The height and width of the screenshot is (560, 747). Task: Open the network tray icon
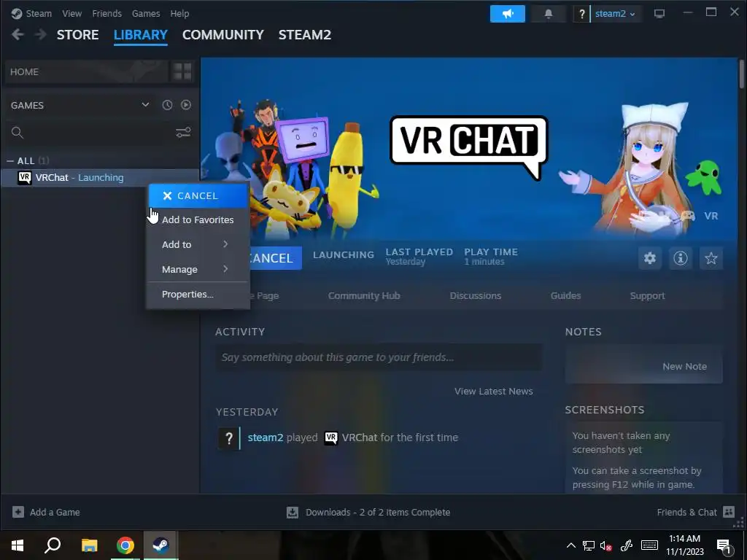point(589,545)
